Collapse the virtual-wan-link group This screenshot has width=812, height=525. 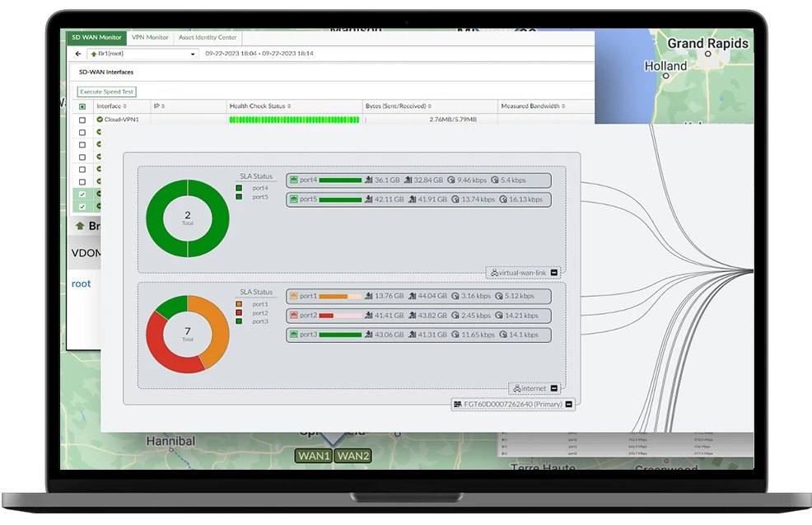pos(554,272)
